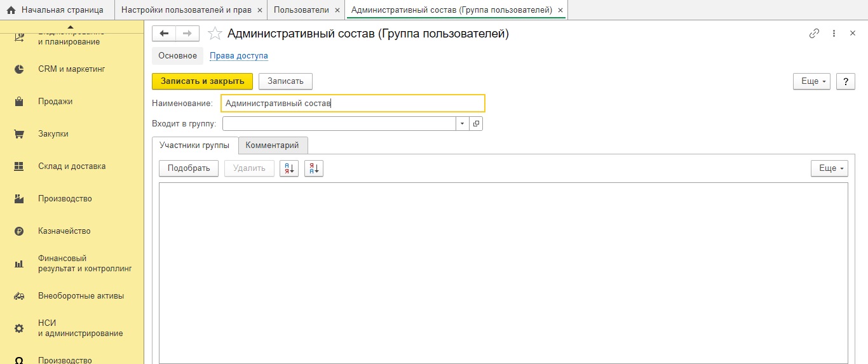
Task: Open Склад и доставка section
Action: [x=72, y=166]
